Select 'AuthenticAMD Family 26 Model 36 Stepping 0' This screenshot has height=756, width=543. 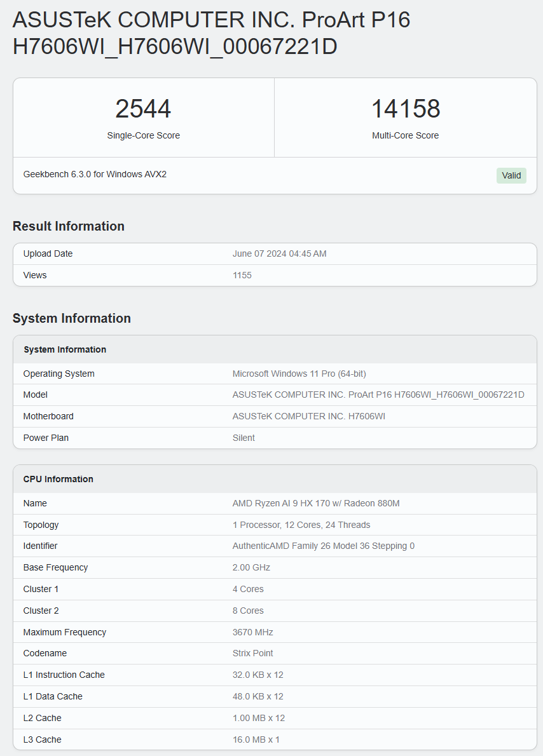(324, 546)
